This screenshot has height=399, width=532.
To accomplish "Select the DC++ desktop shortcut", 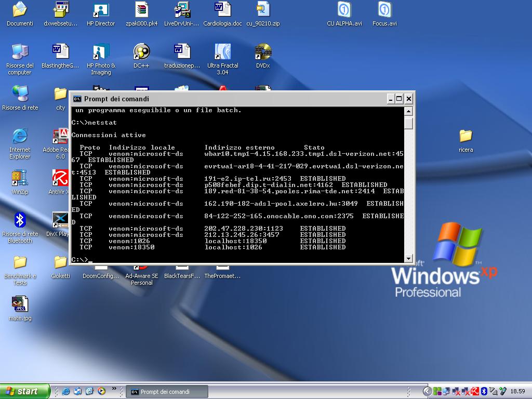I will [141, 52].
